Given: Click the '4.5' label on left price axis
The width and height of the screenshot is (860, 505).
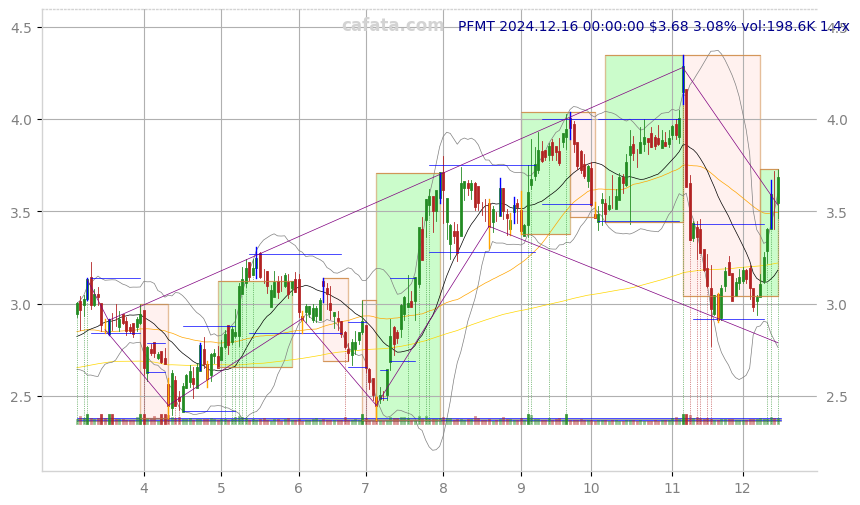Looking at the screenshot, I should click(x=22, y=27).
